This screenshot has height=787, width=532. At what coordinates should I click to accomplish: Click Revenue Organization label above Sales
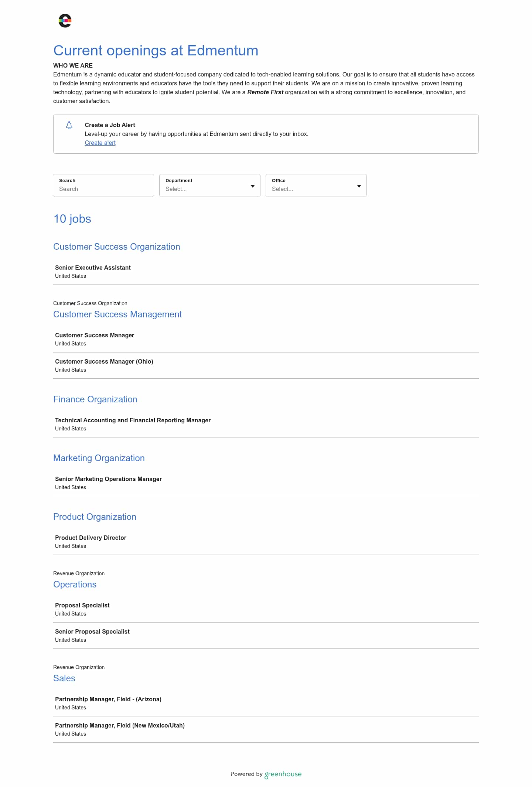pyautogui.click(x=79, y=667)
